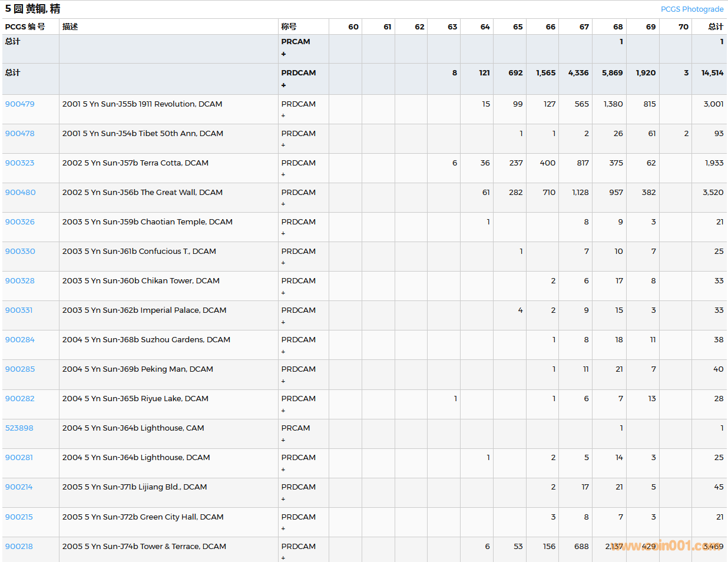The image size is (728, 562).
Task: Expand plus for Chaotian Temple row
Action: click(283, 234)
